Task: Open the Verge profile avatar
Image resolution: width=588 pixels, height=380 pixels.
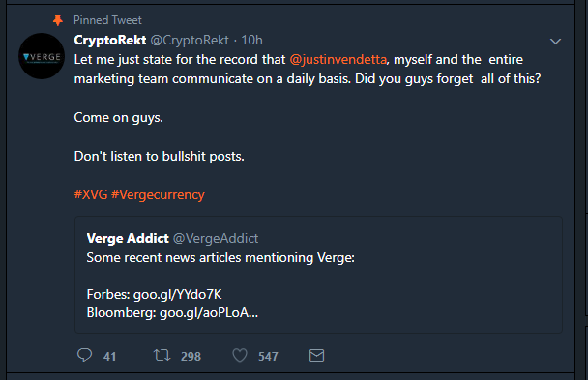Action: point(42,56)
